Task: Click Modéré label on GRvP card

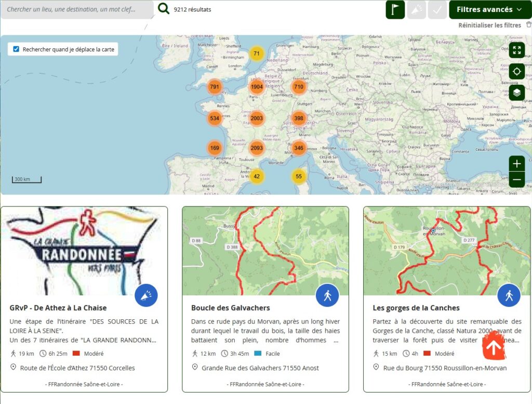Action: [x=94, y=354]
